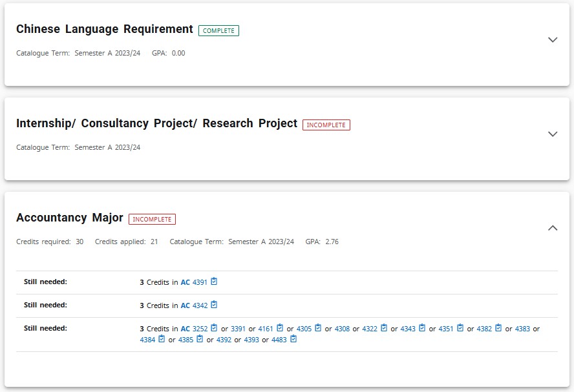
Task: Click the INCOMPLETE badge beside Internship/Consultancy Project
Action: pyautogui.click(x=326, y=125)
